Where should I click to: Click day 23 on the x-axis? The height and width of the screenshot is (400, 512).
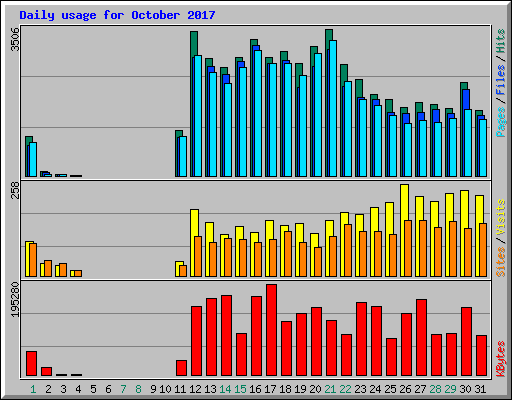coord(360,389)
